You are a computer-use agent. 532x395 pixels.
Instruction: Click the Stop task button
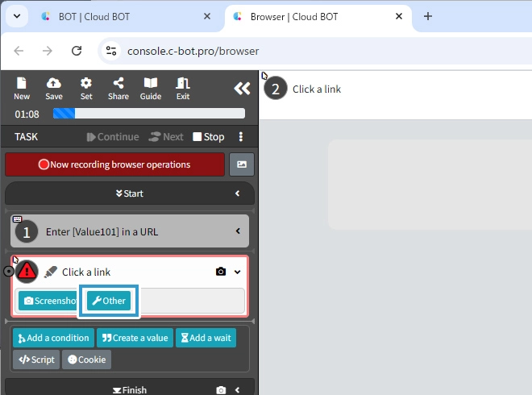[x=208, y=137]
